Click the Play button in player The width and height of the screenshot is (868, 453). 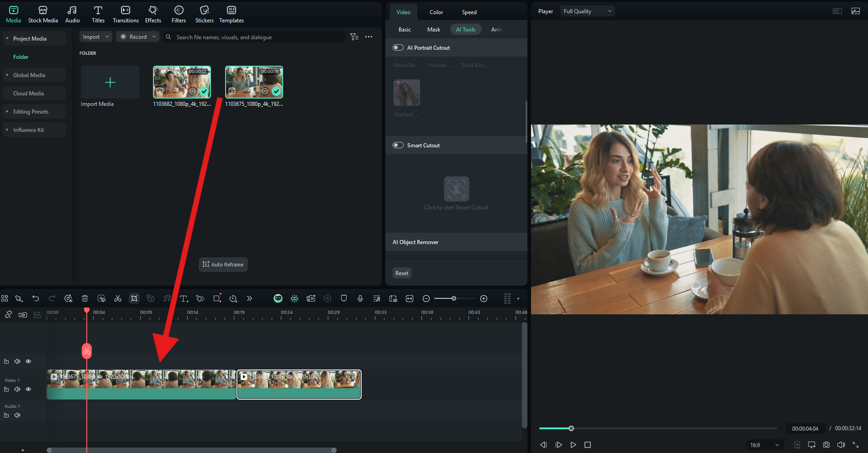[573, 445]
